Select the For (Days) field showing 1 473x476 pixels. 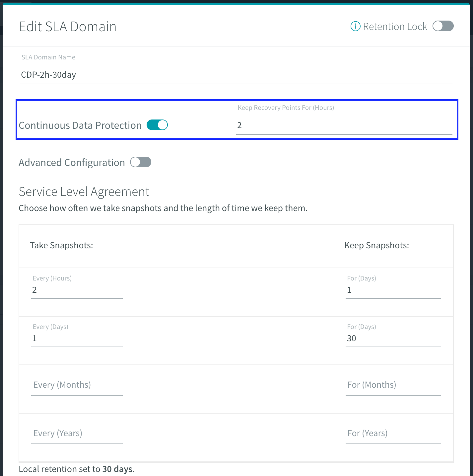[x=393, y=290]
